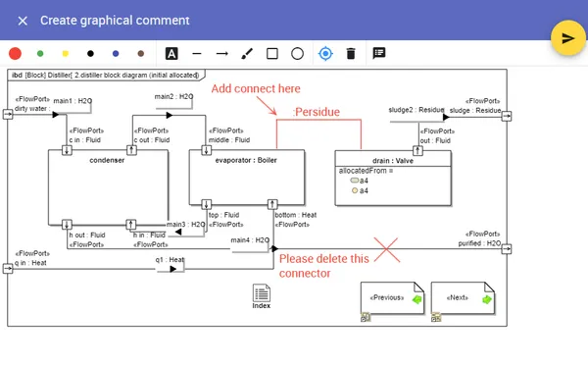The height and width of the screenshot is (366, 588).
Task: Click the green Previous arrow icon
Action: pyautogui.click(x=417, y=299)
